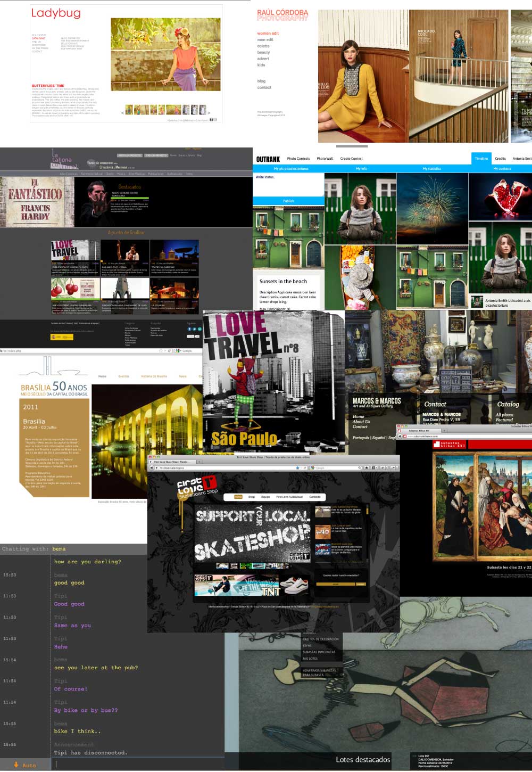
Task: Open the fireworks photo in OUTRANK
Action: coord(433,209)
